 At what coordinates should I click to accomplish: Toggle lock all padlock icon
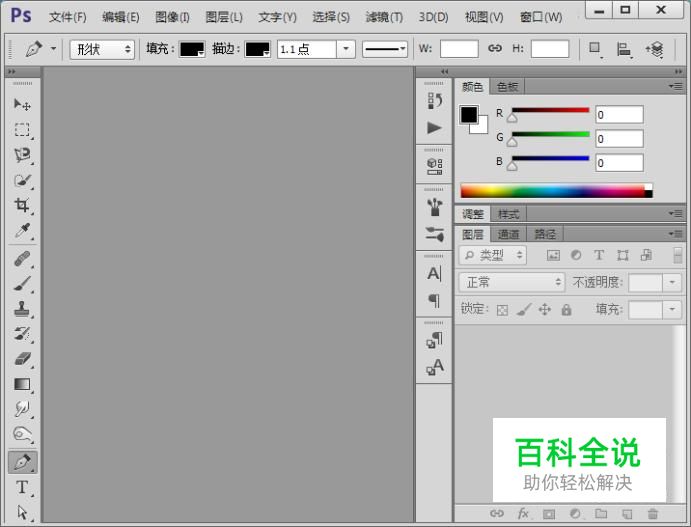(x=566, y=310)
